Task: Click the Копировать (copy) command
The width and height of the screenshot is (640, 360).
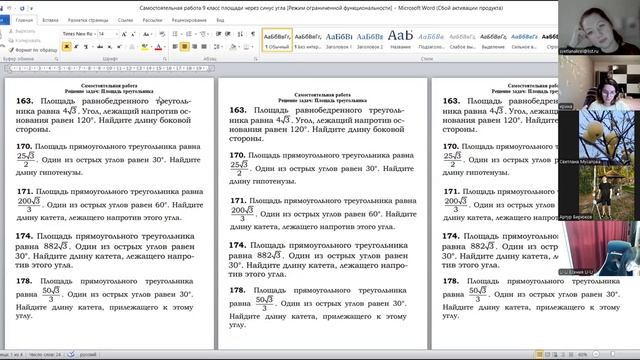Action: coord(24,40)
